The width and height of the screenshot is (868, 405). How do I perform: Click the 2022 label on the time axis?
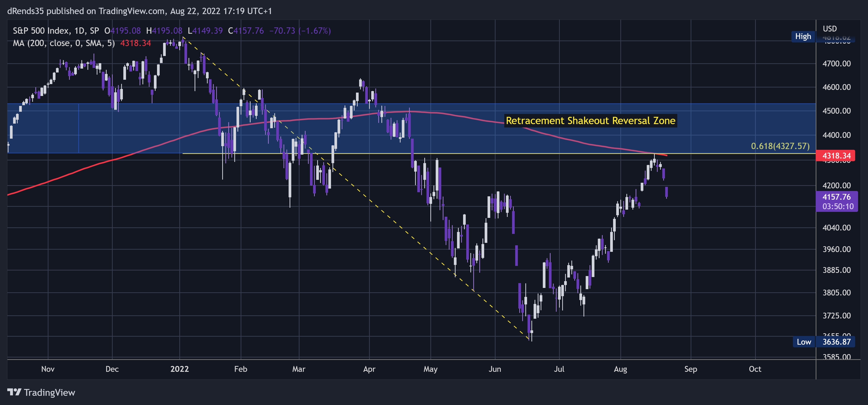[180, 369]
